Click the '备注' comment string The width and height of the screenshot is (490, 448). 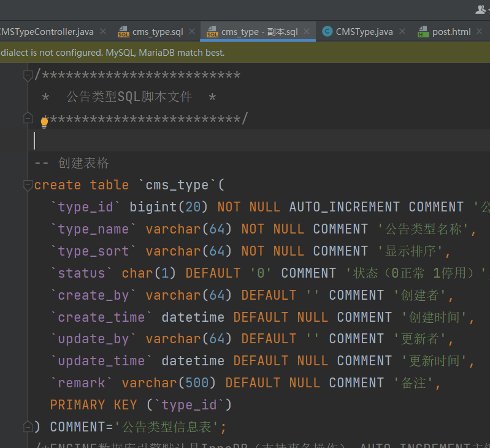[413, 383]
